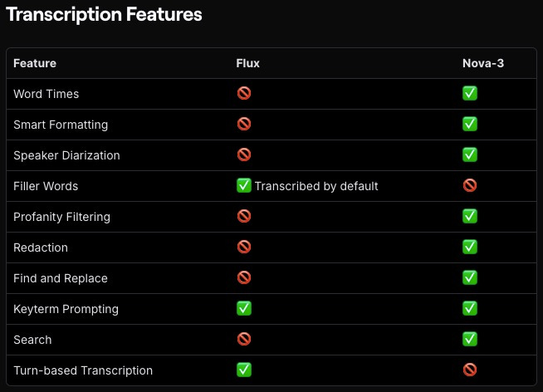Click Nova-3 checkmark for Speaker Diarization
This screenshot has height=392, width=543.
tap(470, 154)
